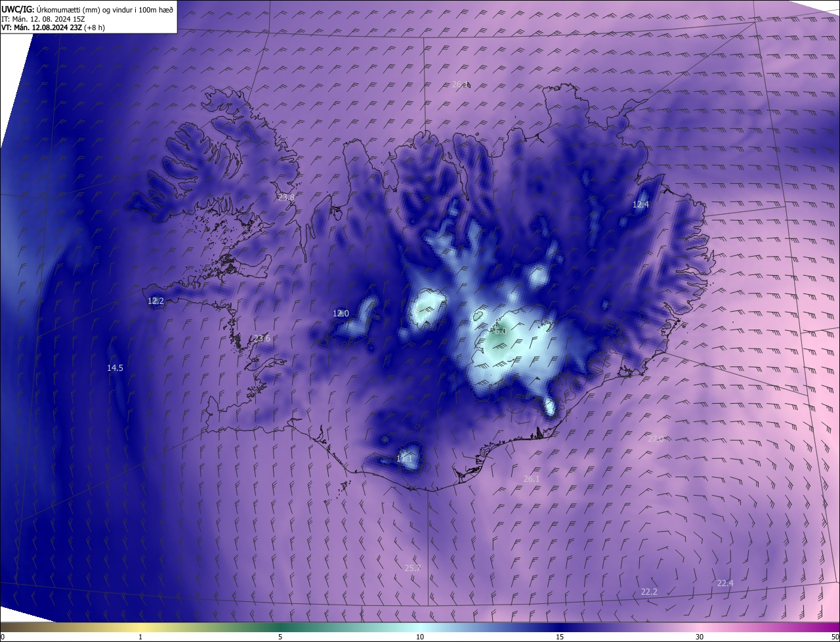840x642 pixels.
Task: Click the 12.0 value on the map
Action: click(x=341, y=314)
